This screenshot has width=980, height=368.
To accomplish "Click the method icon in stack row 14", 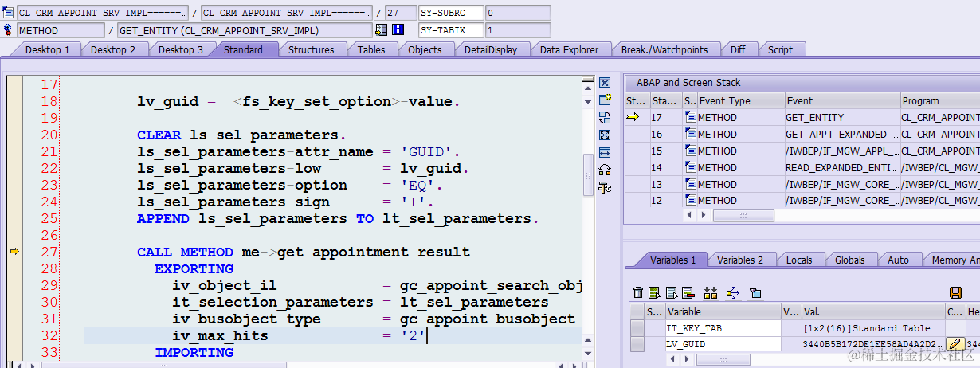I will [690, 167].
